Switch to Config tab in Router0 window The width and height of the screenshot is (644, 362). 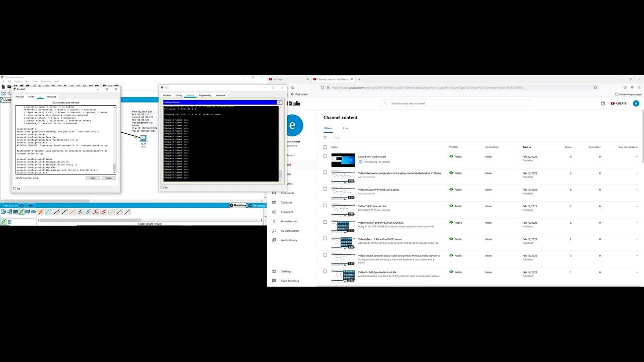pyautogui.click(x=31, y=97)
